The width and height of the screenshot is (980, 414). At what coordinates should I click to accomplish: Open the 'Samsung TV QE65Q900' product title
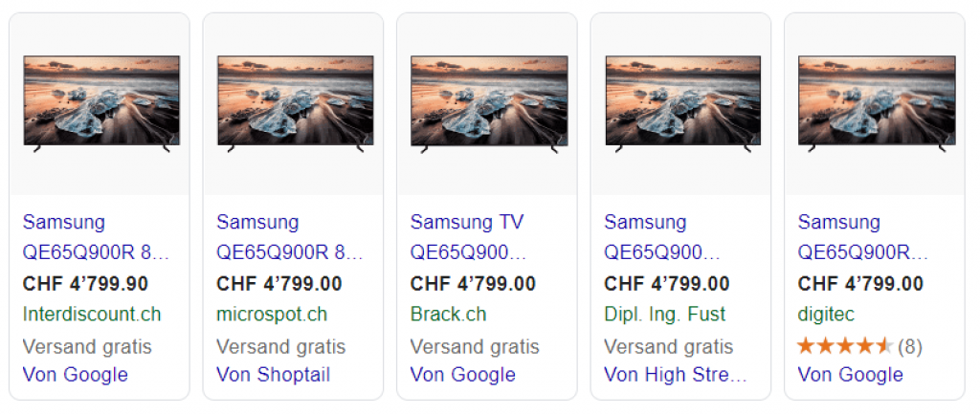tap(469, 238)
